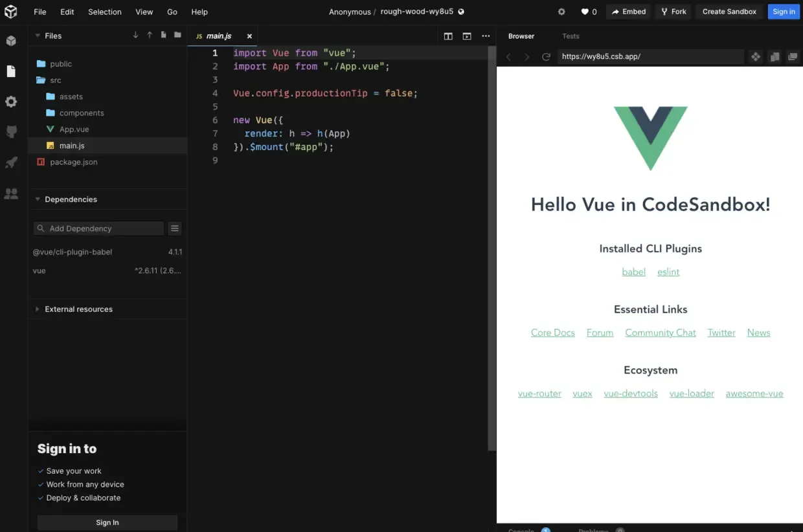
Task: Switch to the Tests tab
Action: [571, 36]
